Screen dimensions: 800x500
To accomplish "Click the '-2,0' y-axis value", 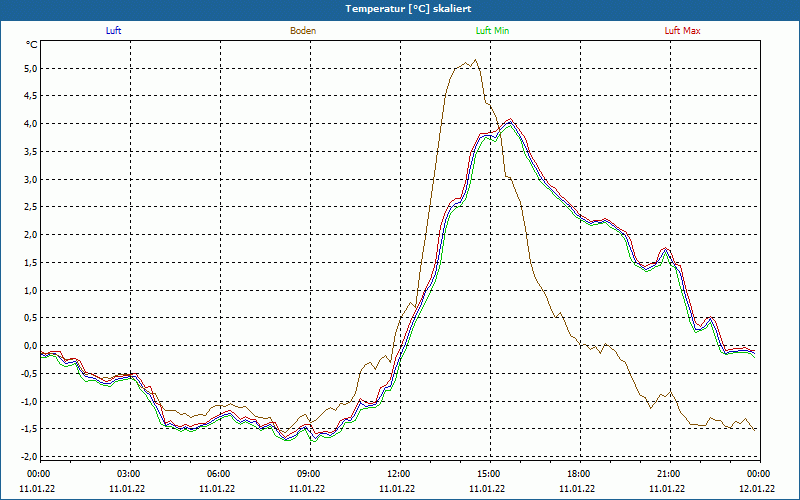I will [x=30, y=457].
